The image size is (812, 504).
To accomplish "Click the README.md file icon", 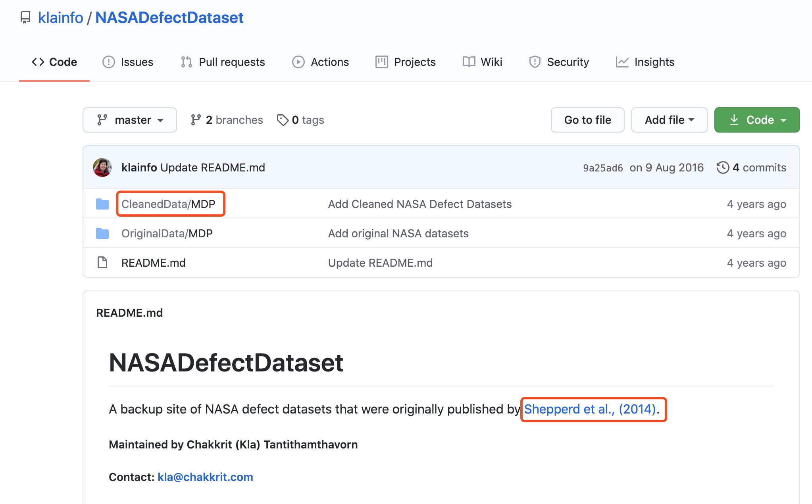I will click(x=102, y=262).
